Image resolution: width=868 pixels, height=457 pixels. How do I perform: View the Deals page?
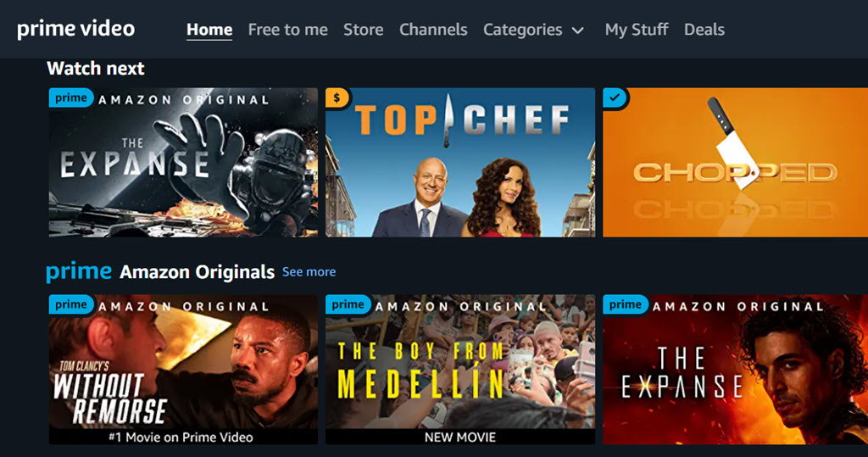click(704, 30)
